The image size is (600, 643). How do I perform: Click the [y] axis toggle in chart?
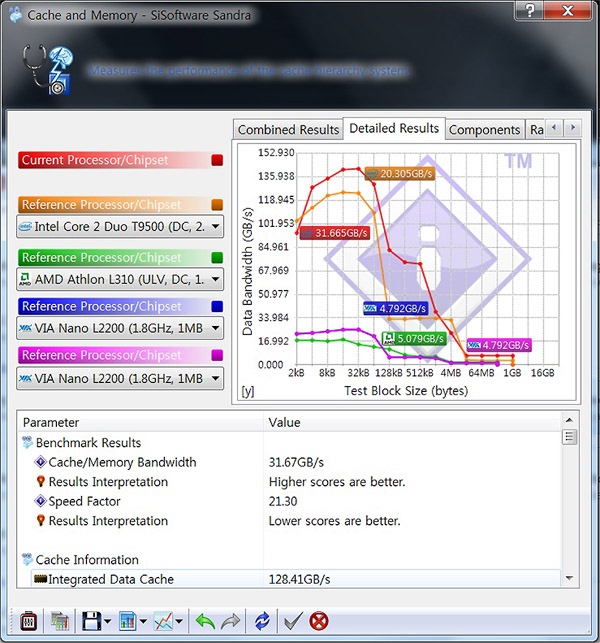coord(248,391)
